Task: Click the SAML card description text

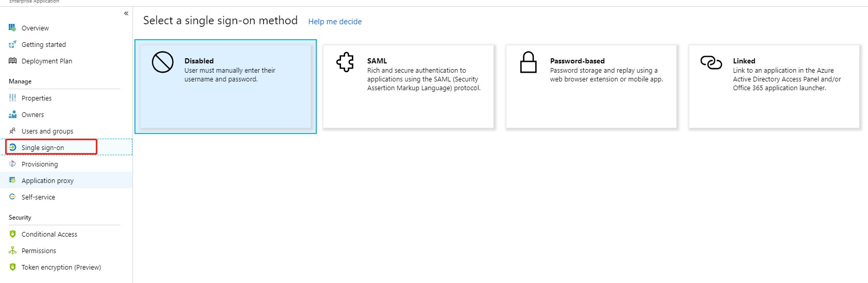Action: click(424, 79)
